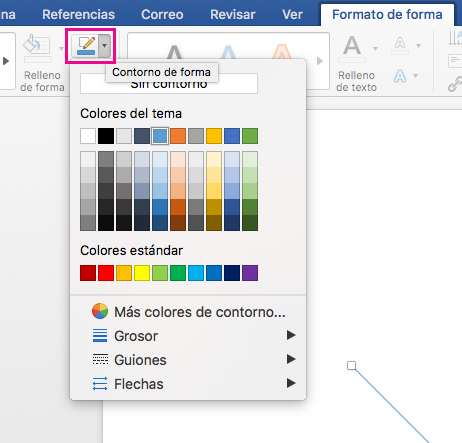Image resolution: width=462 pixels, height=443 pixels.
Task: Pick the selected light blue theme swatch
Action: 160,136
